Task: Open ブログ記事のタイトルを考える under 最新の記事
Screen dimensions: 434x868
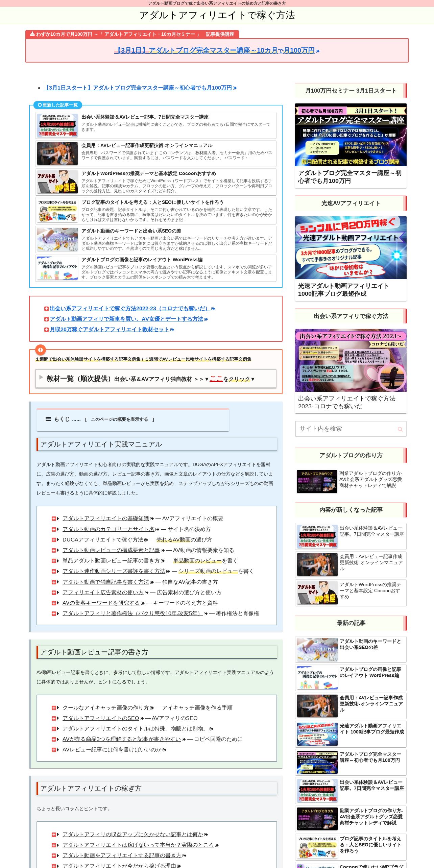Action: pyautogui.click(x=351, y=847)
